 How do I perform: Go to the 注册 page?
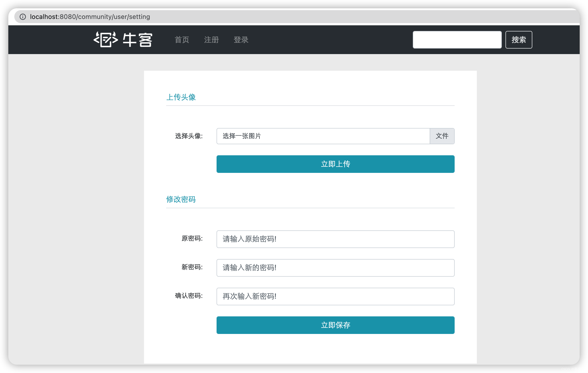tap(211, 40)
